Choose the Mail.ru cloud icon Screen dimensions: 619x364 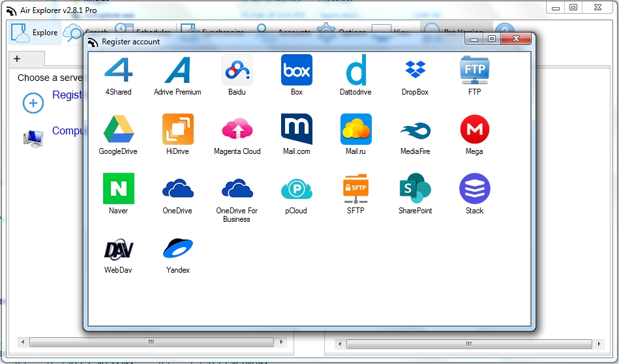click(x=355, y=129)
